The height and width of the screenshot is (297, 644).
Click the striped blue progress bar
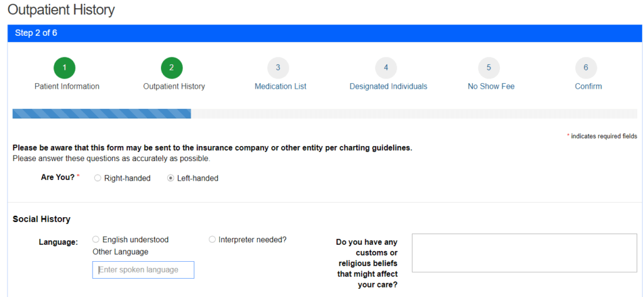pyautogui.click(x=102, y=114)
